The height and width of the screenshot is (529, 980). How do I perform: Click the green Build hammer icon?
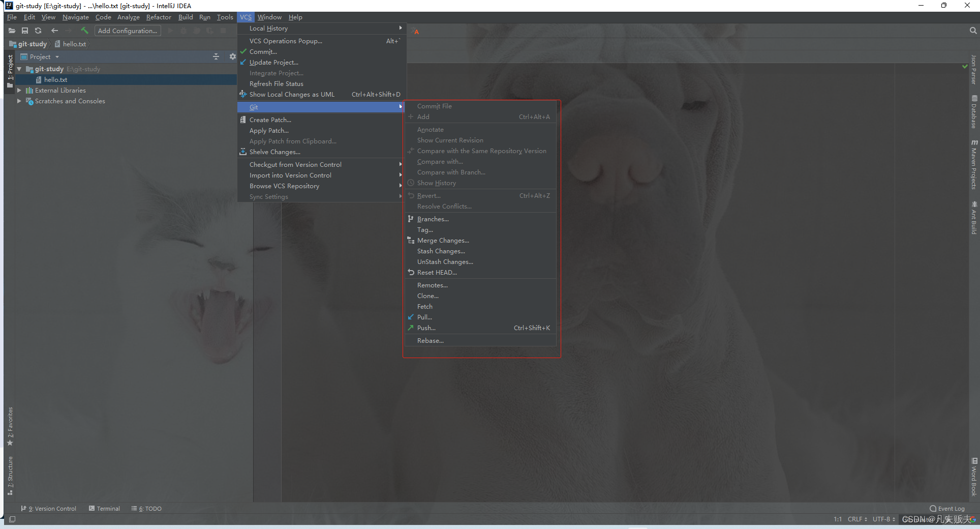84,31
